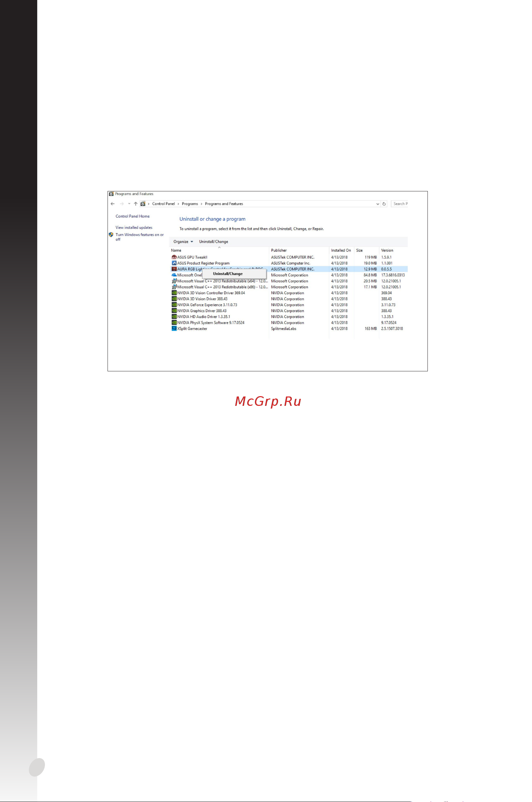Click the NVIDIA PhysX System Software icon

(x=174, y=323)
